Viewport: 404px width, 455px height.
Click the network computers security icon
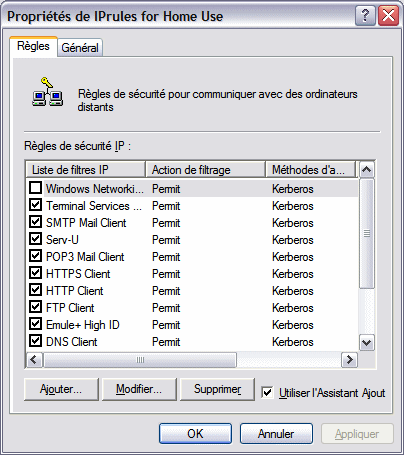coord(47,92)
